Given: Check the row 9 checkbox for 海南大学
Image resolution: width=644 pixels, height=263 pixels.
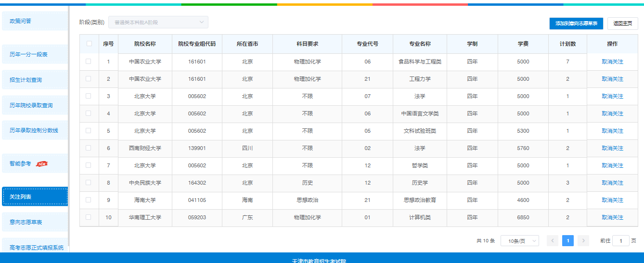Looking at the screenshot, I should [88, 200].
